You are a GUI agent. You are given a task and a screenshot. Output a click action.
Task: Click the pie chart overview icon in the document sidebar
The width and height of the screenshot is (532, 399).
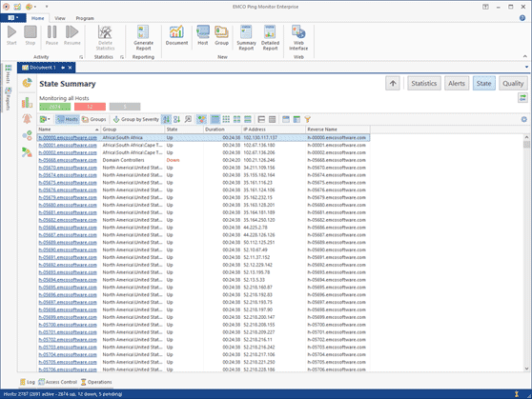[x=27, y=83]
